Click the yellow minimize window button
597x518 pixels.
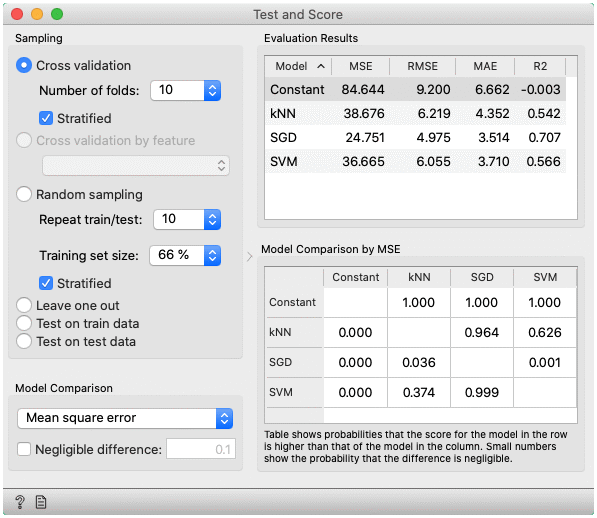pyautogui.click(x=37, y=14)
